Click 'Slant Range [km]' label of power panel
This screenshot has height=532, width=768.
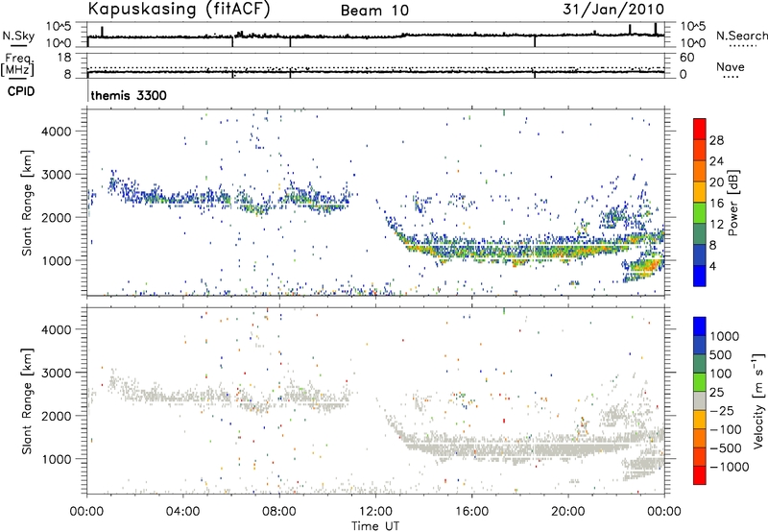click(27, 203)
